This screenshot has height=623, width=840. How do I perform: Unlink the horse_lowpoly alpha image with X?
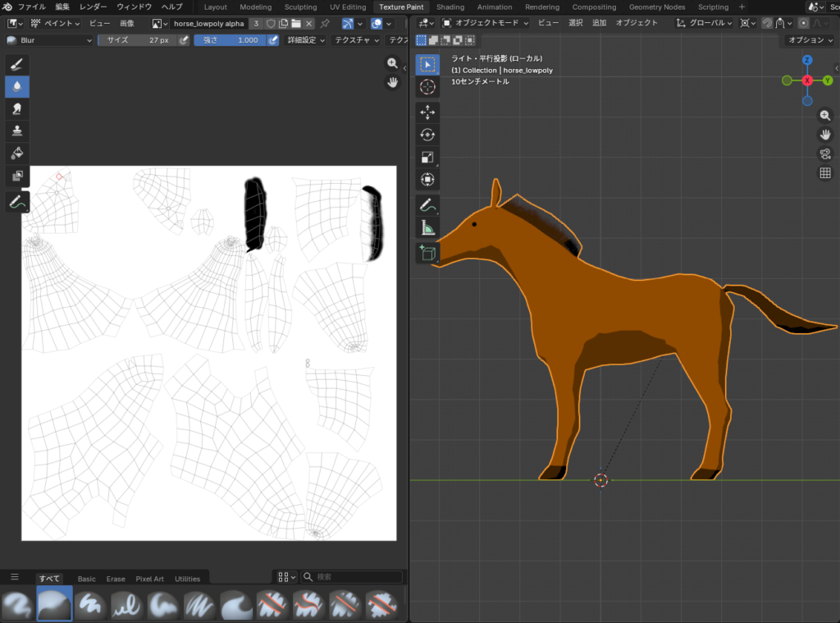point(308,24)
